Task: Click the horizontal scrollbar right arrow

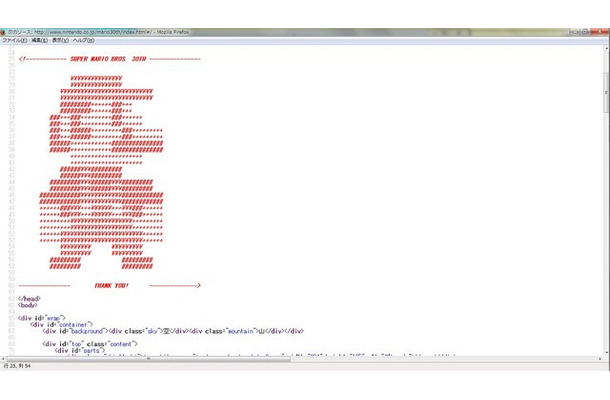Action: (600, 359)
